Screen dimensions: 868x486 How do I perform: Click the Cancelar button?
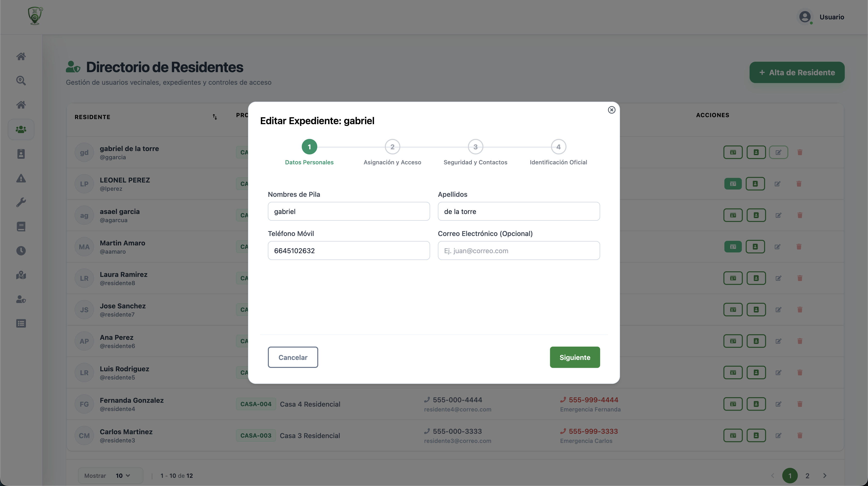[293, 357]
